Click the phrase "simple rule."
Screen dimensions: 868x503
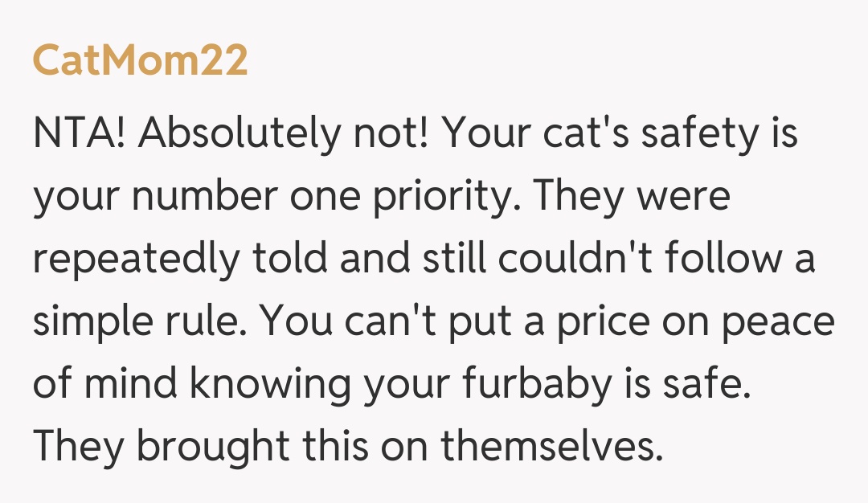(138, 321)
